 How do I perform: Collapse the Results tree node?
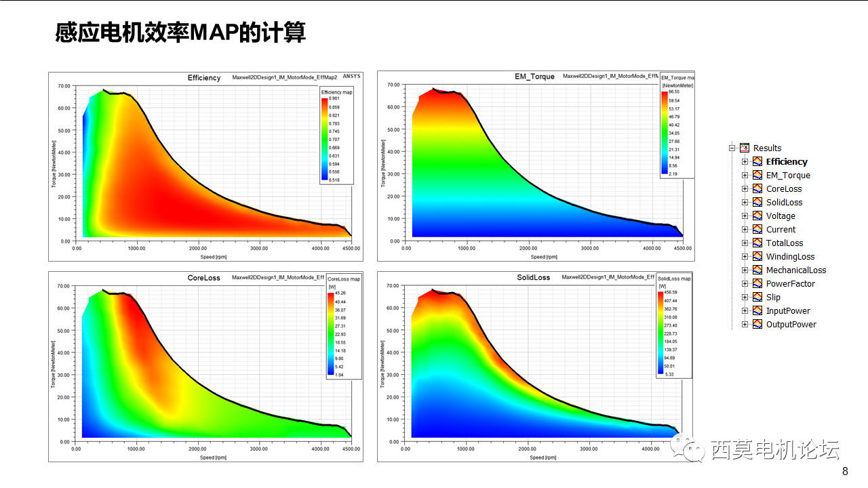(x=732, y=148)
